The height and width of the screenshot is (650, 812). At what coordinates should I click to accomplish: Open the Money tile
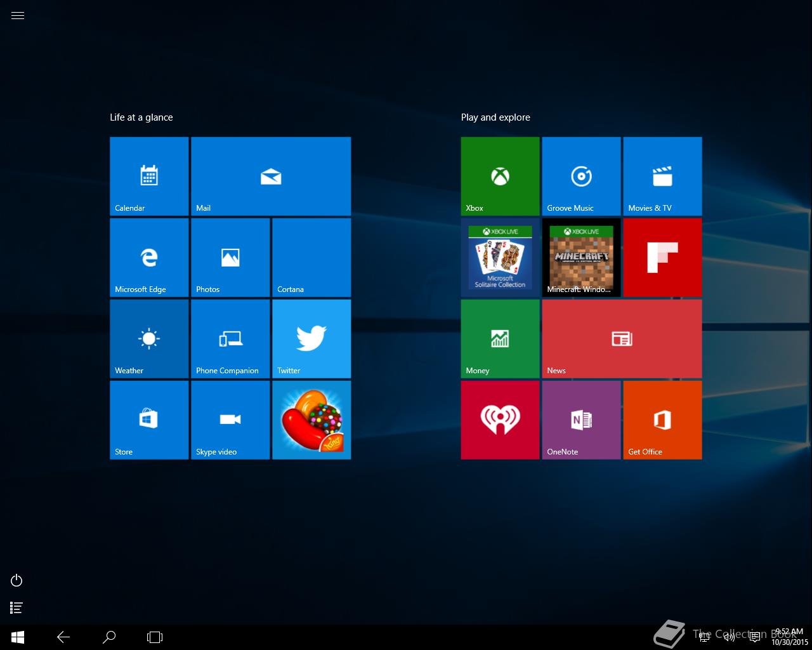click(x=501, y=339)
